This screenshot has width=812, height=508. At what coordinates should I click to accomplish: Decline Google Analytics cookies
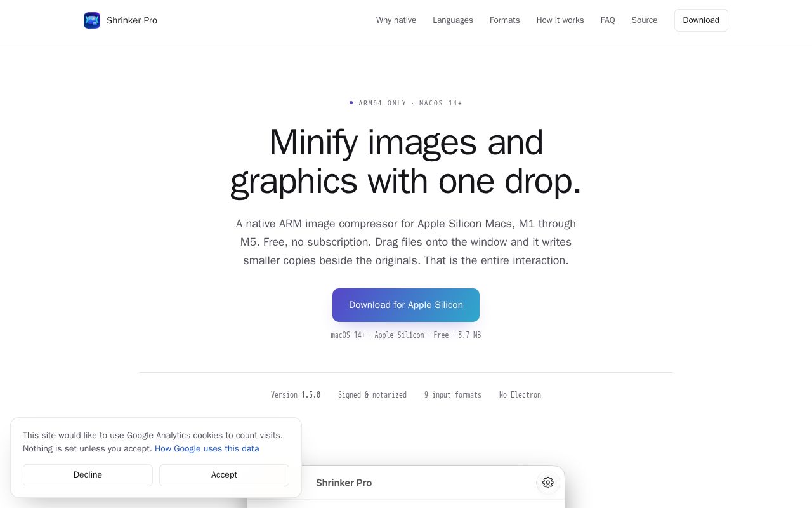click(x=88, y=475)
